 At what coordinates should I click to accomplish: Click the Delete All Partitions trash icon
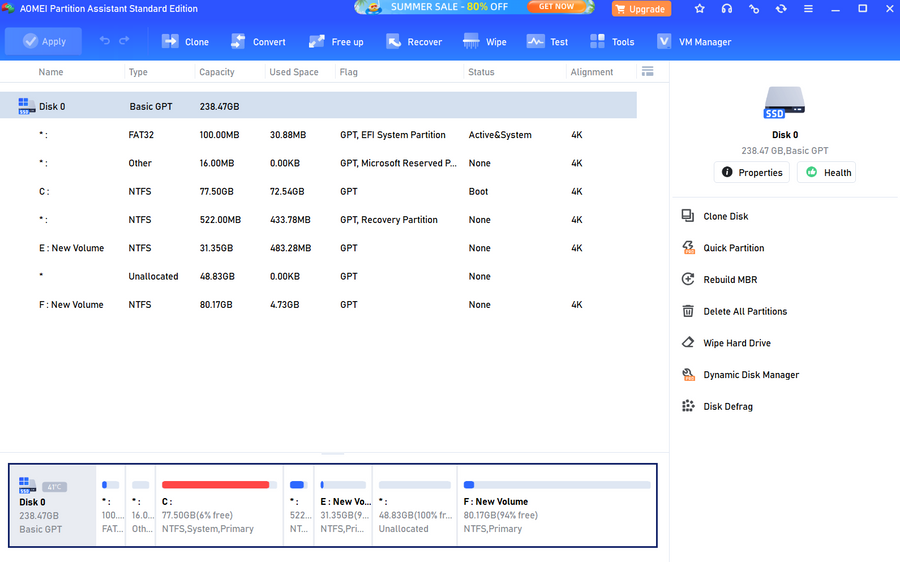tap(688, 311)
